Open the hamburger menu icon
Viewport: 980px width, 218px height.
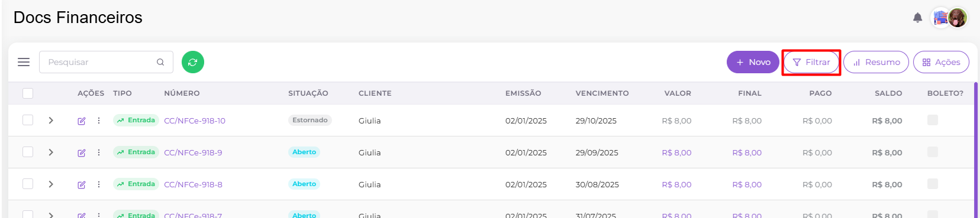(24, 62)
